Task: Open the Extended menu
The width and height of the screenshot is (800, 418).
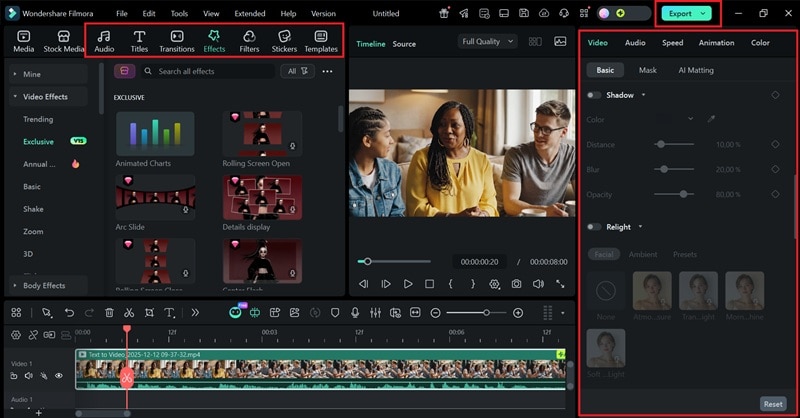Action: tap(249, 14)
